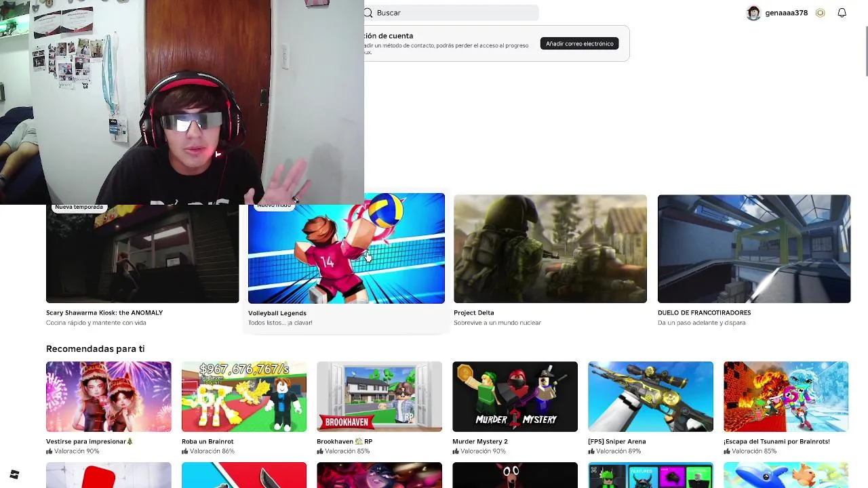Open Roba un Brainrot game tile

(244, 396)
